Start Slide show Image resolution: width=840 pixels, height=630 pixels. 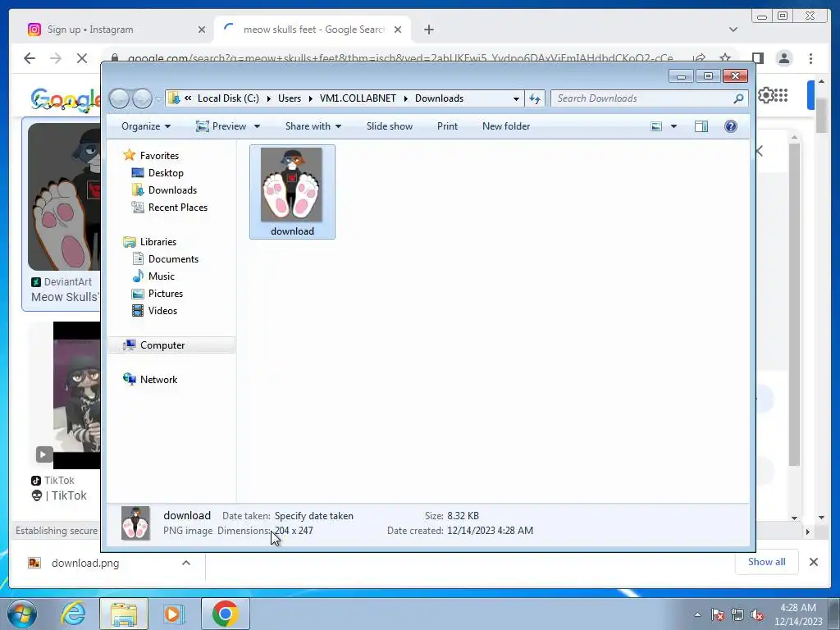[390, 126]
